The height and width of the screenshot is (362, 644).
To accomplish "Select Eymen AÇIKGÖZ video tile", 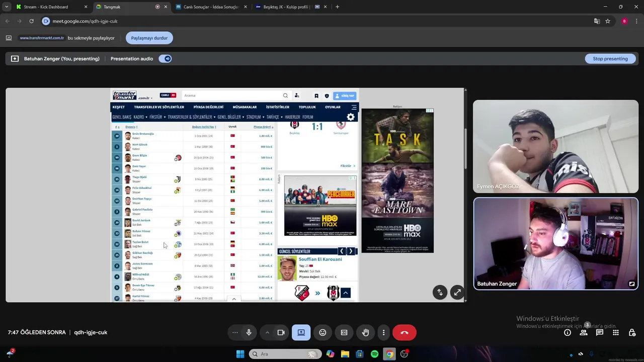I will tap(555, 146).
